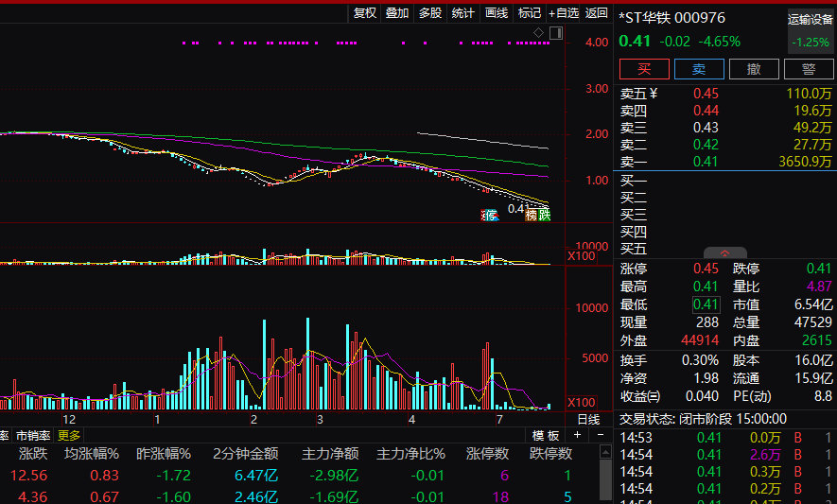Click the 停 marker on the chart
837x504 pixels.
pyautogui.click(x=491, y=216)
